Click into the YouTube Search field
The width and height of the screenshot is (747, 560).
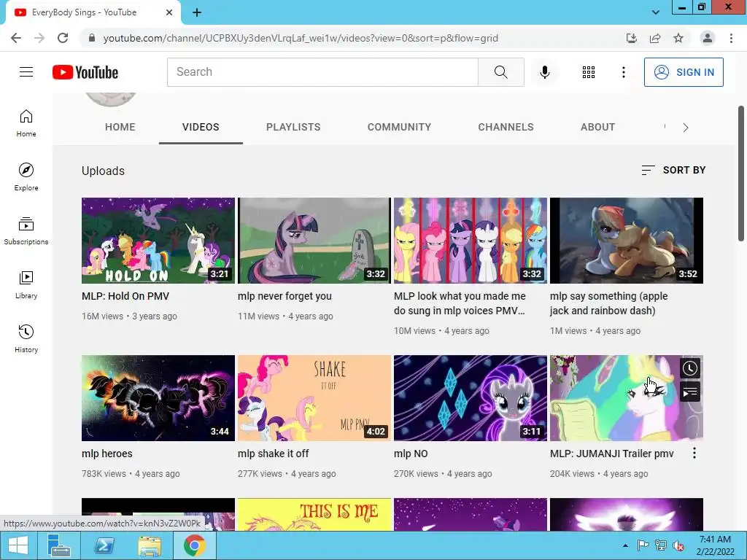click(322, 72)
